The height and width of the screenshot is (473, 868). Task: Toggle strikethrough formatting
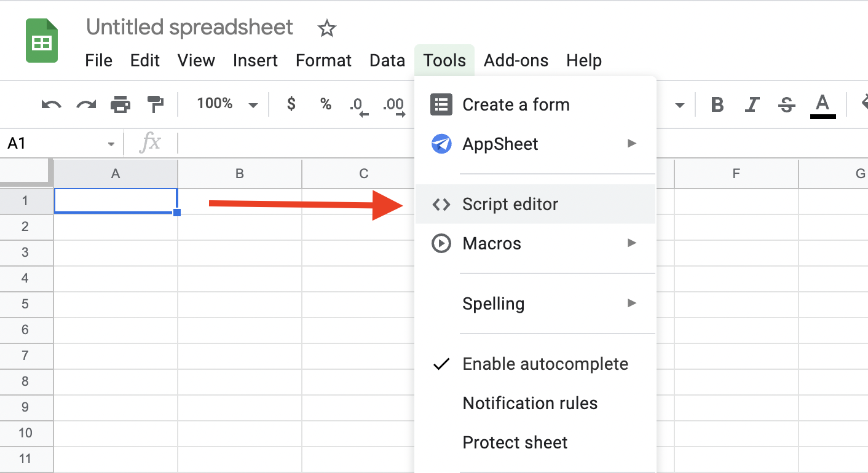click(x=786, y=104)
